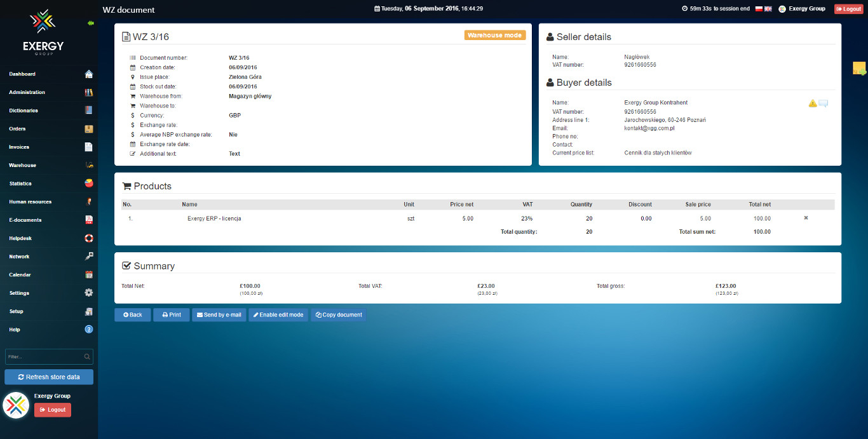868x439 pixels.
Task: Click the Administration books icon
Action: point(89,92)
